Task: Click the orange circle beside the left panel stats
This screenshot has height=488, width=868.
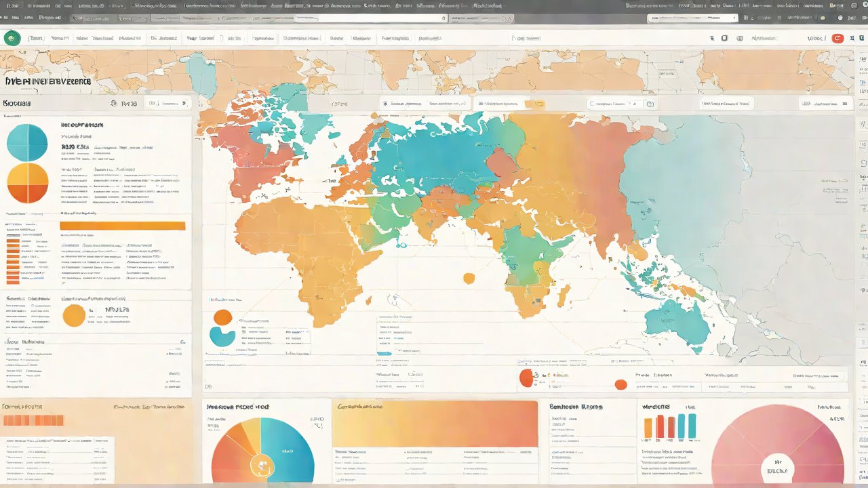Action: point(74,315)
